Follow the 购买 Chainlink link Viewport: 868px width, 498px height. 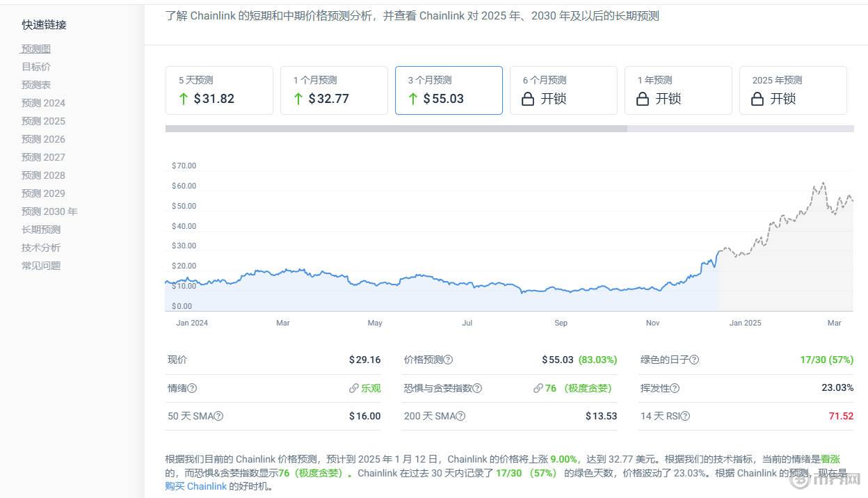(195, 486)
